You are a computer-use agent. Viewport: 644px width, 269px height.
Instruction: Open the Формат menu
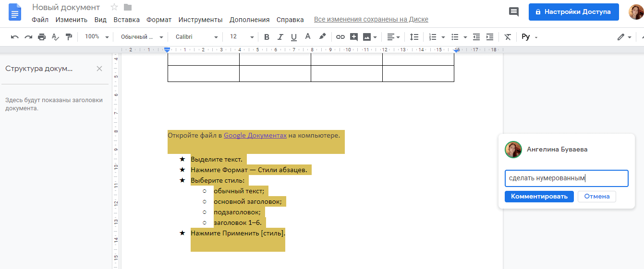click(x=159, y=20)
